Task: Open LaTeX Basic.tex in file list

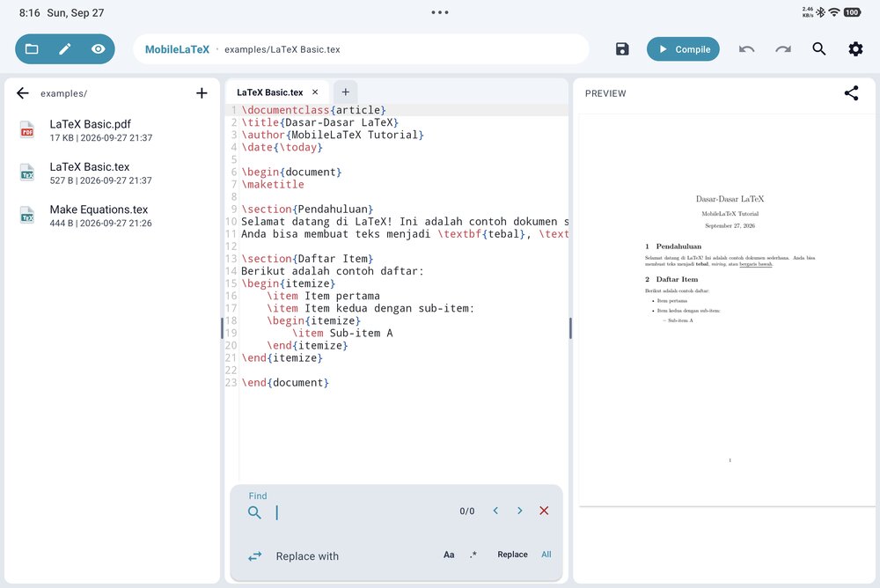Action: click(113, 173)
